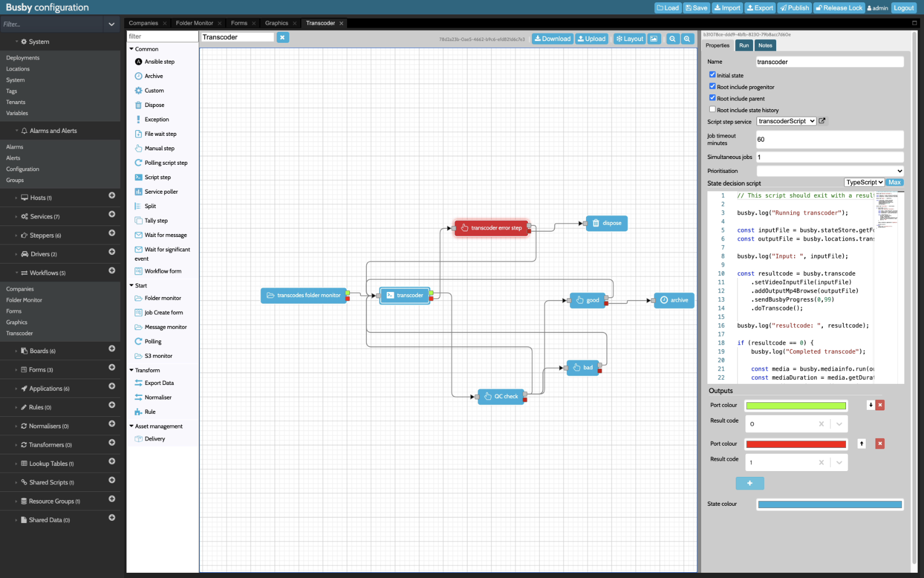Open the TypeScript language dropdown
The width and height of the screenshot is (924, 578).
pyautogui.click(x=864, y=183)
